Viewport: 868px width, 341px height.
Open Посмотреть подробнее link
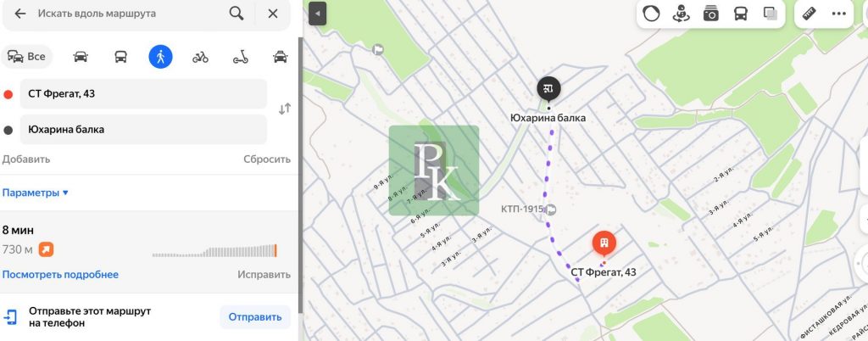coord(60,274)
